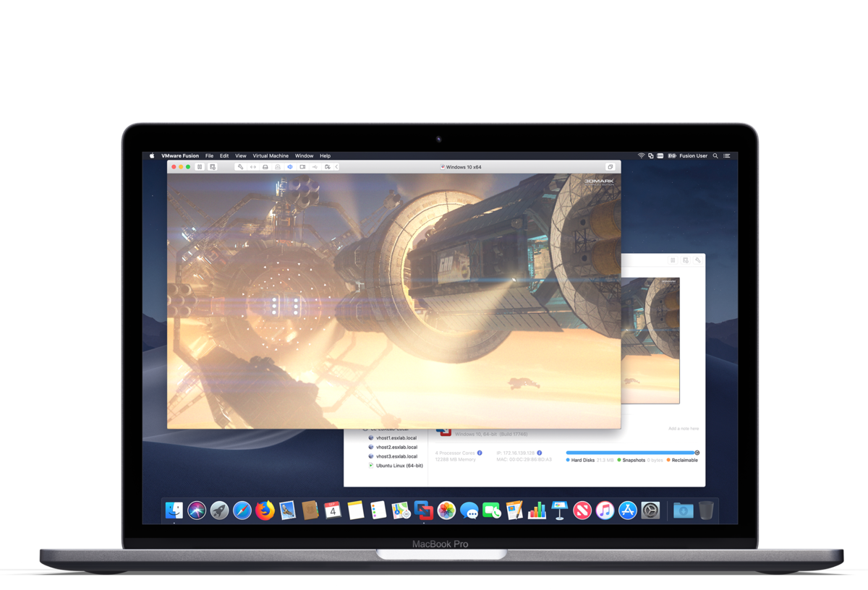Select vhost2.esxlab.local in the library
The height and width of the screenshot is (590, 868).
(x=396, y=447)
